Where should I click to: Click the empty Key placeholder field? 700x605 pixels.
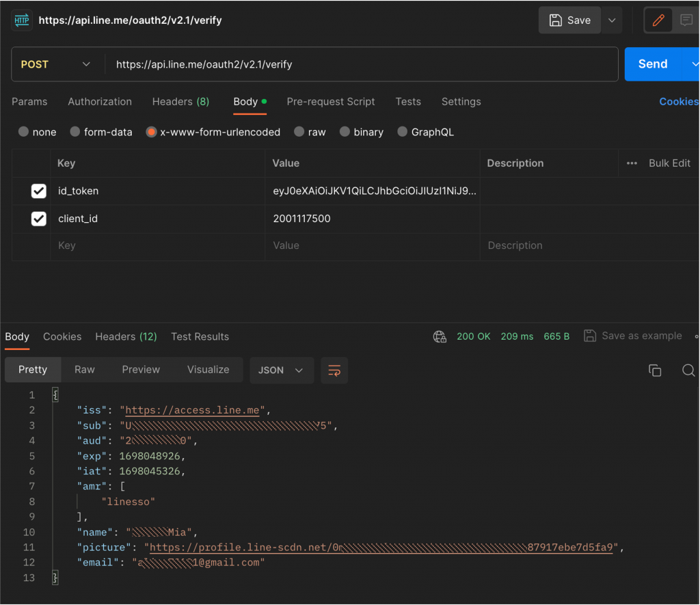pos(158,245)
